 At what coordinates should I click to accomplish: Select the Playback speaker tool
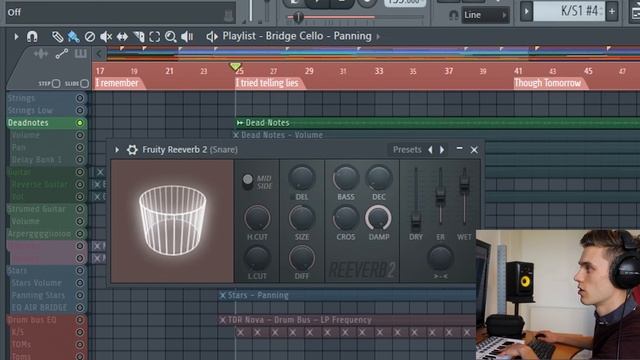(187, 37)
